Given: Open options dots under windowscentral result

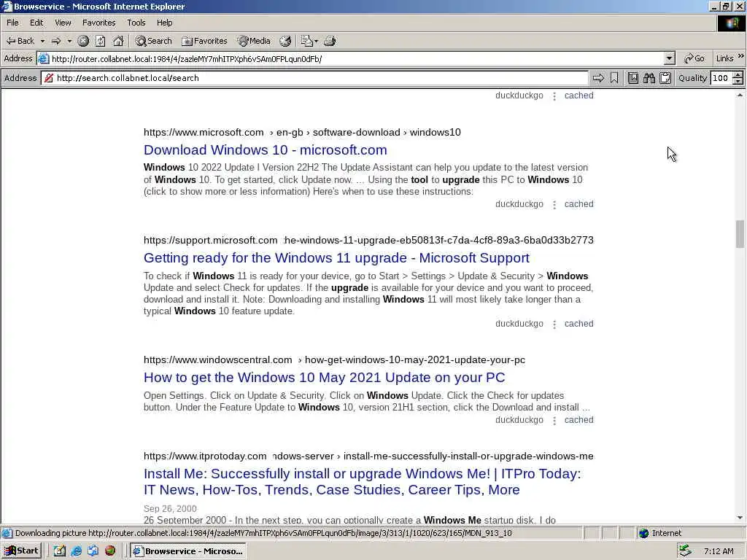Looking at the screenshot, I should (x=554, y=421).
